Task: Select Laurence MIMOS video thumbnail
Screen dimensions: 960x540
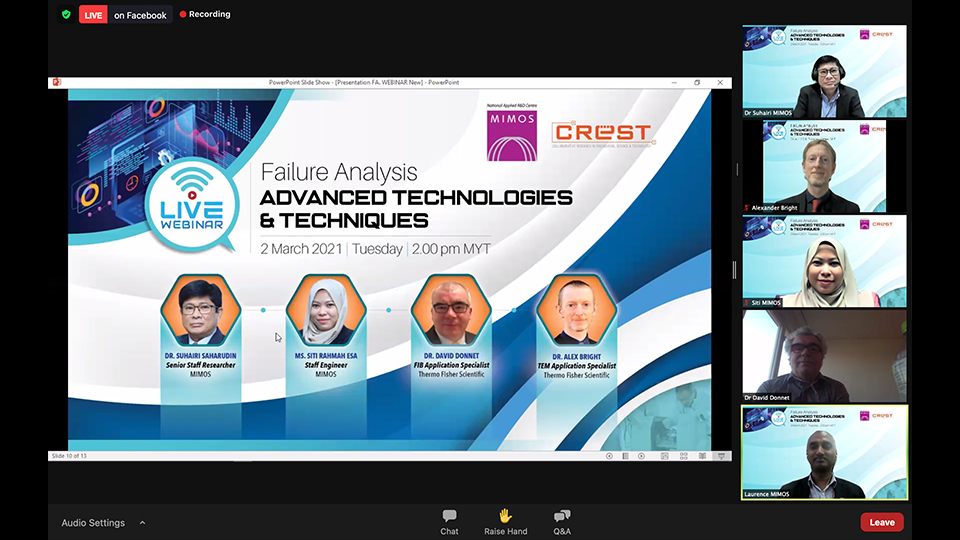Action: [x=824, y=452]
